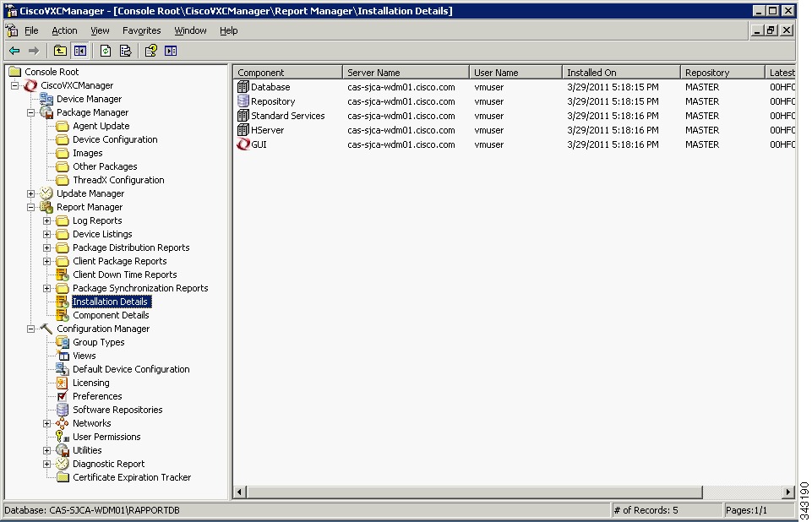This screenshot has height=522, width=812.
Task: Click the Component Details report icon
Action: point(63,315)
